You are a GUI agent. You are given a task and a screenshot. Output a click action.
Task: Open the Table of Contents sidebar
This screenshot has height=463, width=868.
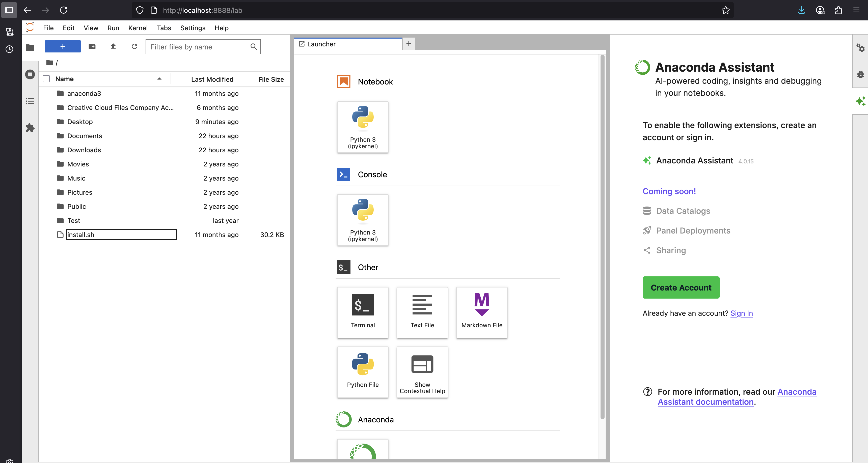coord(30,101)
